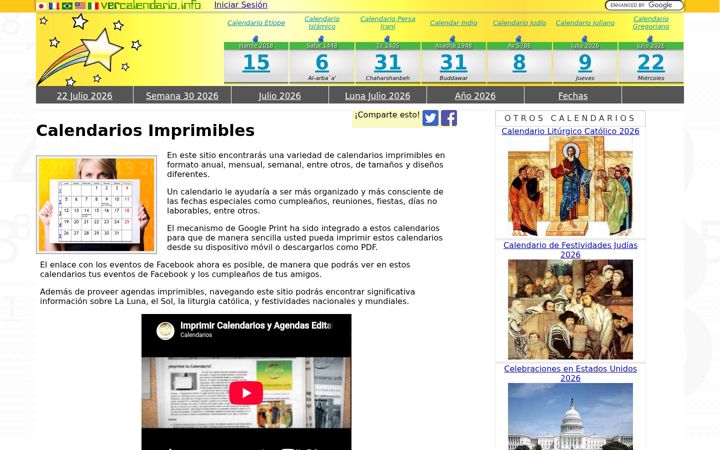Viewport: 720px width, 450px height.
Task: Click the pushpin above Islamic calendar card
Action: point(321,39)
